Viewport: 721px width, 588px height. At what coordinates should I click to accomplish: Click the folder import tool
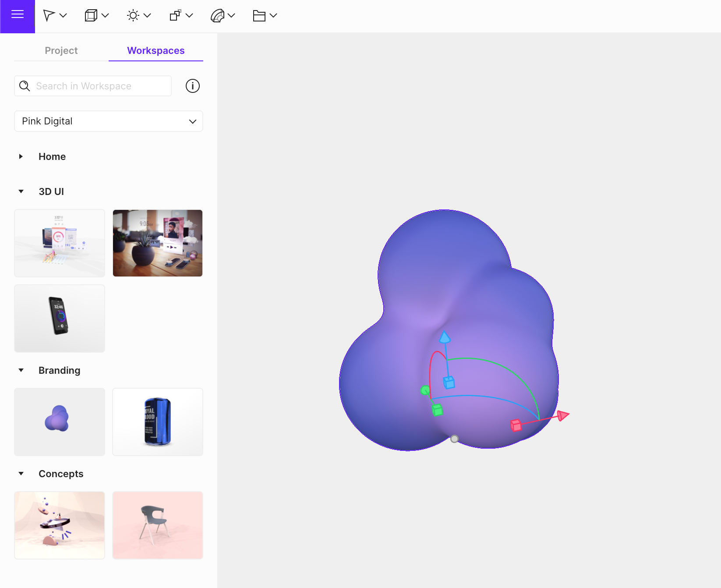pos(259,15)
